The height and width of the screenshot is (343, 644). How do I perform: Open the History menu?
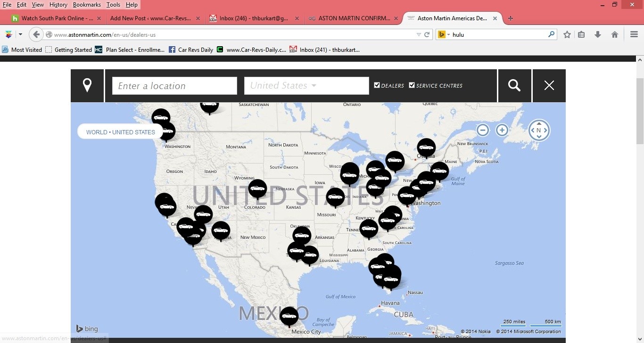point(58,5)
